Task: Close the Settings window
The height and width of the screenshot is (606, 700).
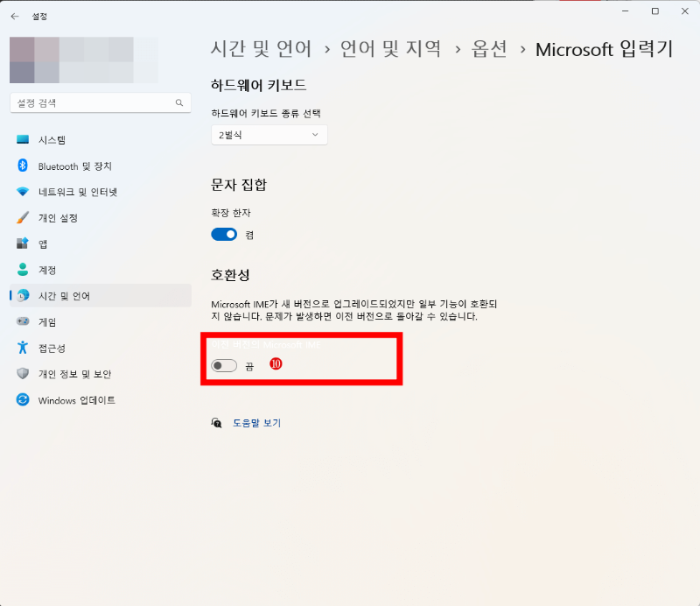Action: tap(685, 11)
